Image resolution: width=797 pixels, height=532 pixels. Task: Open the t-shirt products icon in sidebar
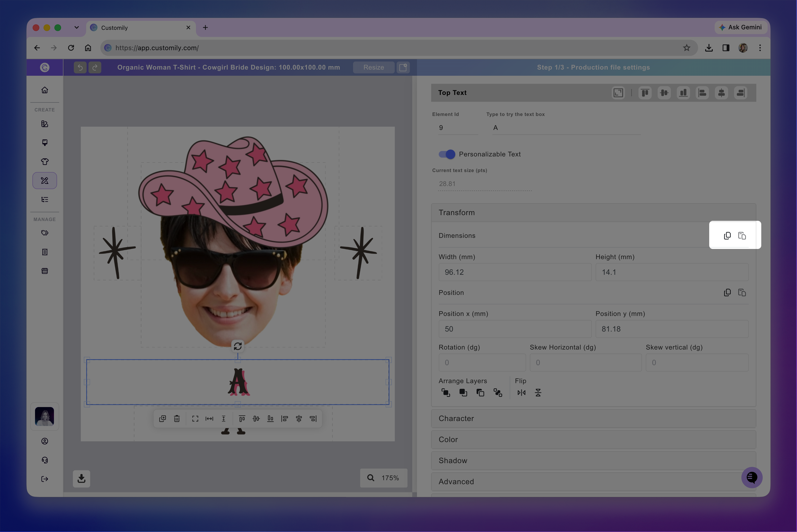pyautogui.click(x=45, y=161)
